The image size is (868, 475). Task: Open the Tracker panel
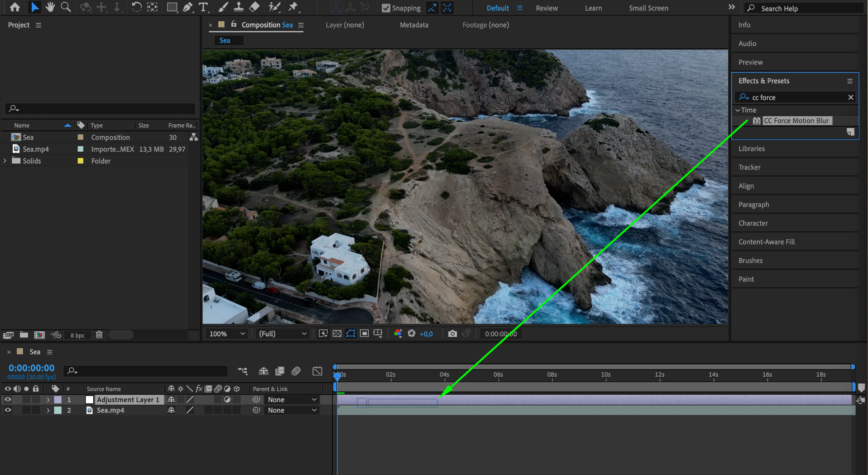point(749,167)
